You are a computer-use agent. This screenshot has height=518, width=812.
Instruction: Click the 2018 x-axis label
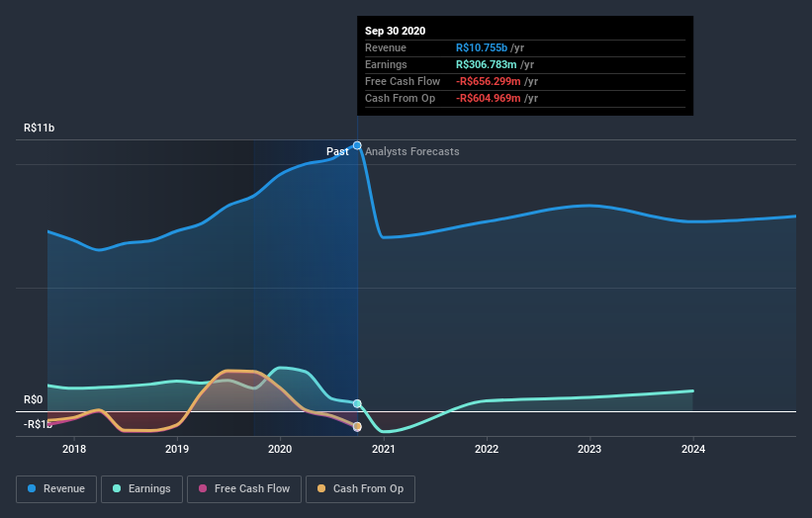pyautogui.click(x=74, y=449)
